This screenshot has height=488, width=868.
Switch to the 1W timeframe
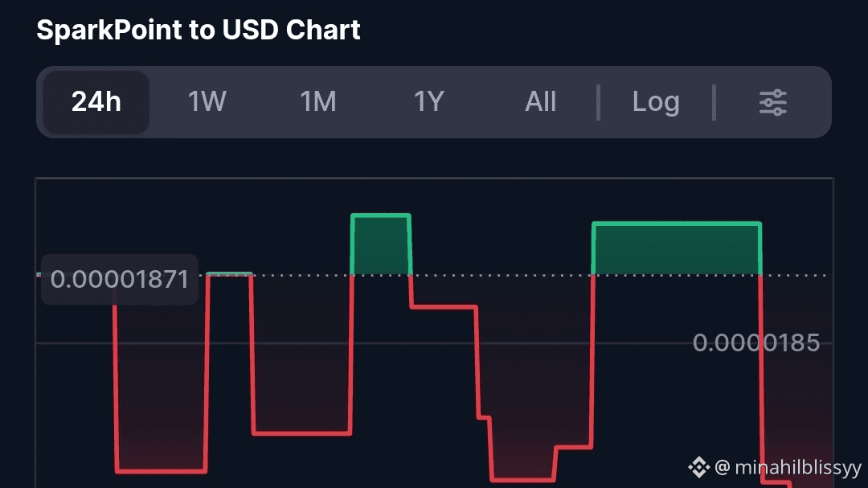[x=207, y=102]
